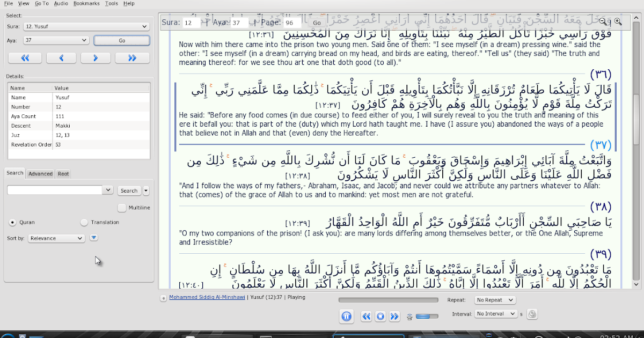Screen dimensions: 644x338
Task: Open the Go To menu
Action: 41,3
